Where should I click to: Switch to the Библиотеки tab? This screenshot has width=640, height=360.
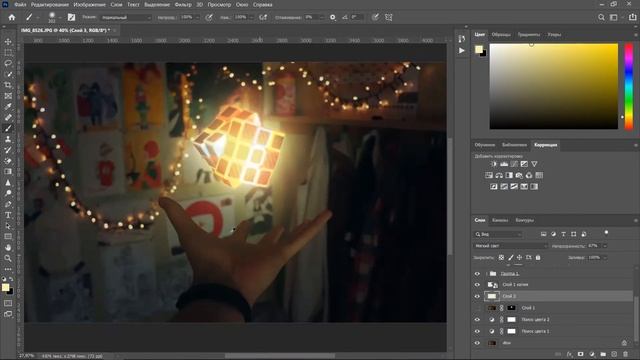(x=514, y=145)
